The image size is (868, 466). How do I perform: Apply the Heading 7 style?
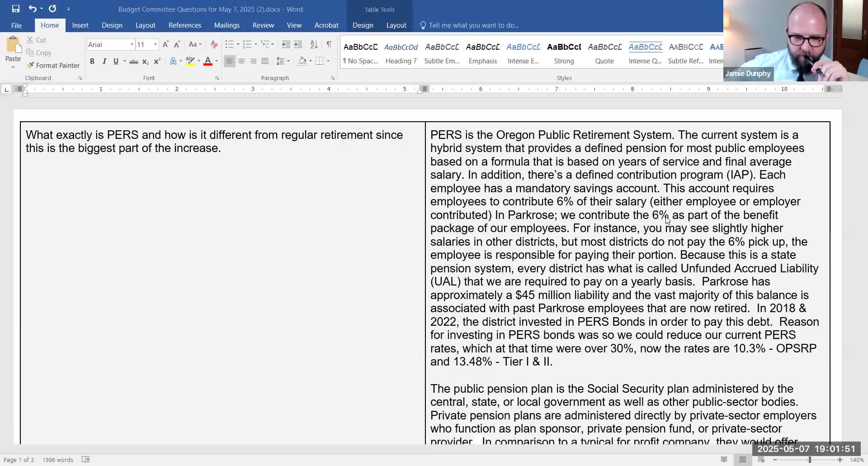coord(401,53)
